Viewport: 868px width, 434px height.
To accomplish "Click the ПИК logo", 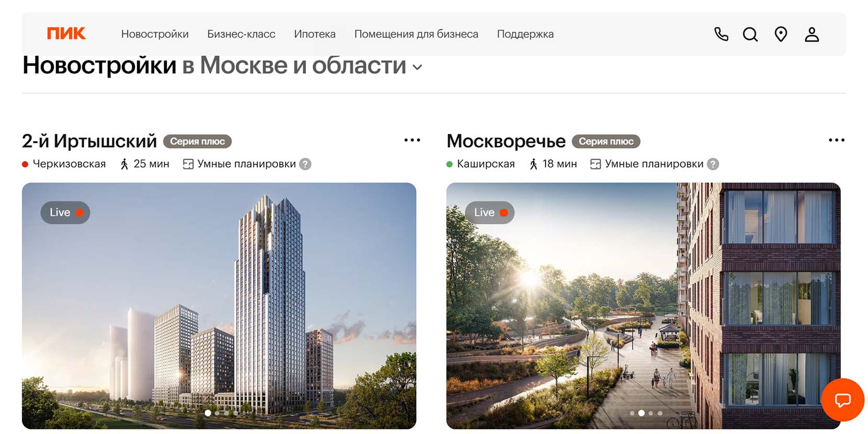I will click(66, 34).
